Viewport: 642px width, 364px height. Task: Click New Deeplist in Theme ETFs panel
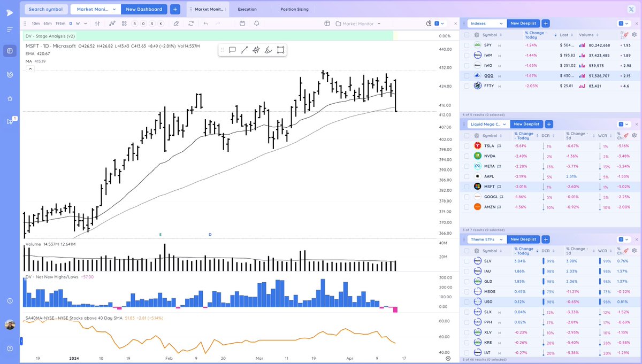[x=523, y=239]
